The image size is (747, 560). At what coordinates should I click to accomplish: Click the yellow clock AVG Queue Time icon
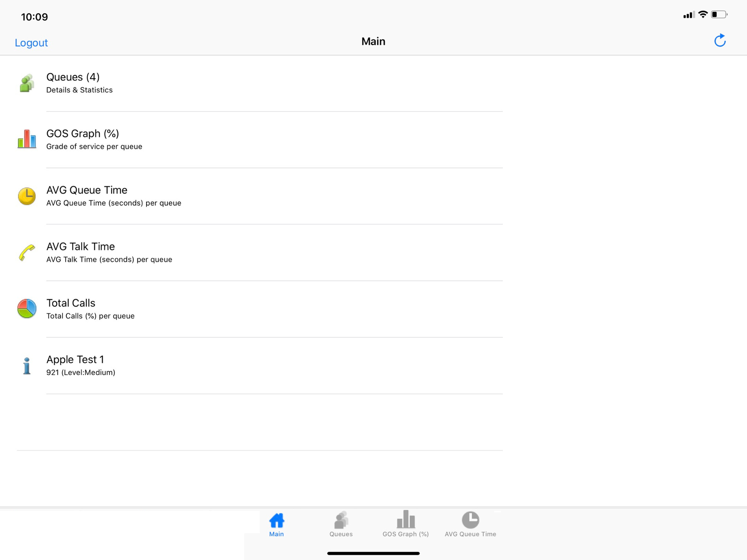(27, 196)
